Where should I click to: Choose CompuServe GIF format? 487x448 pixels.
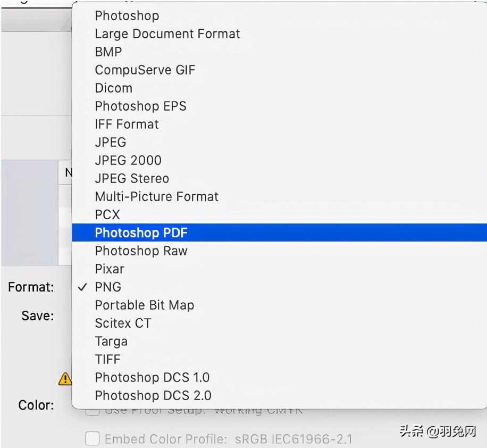click(145, 70)
